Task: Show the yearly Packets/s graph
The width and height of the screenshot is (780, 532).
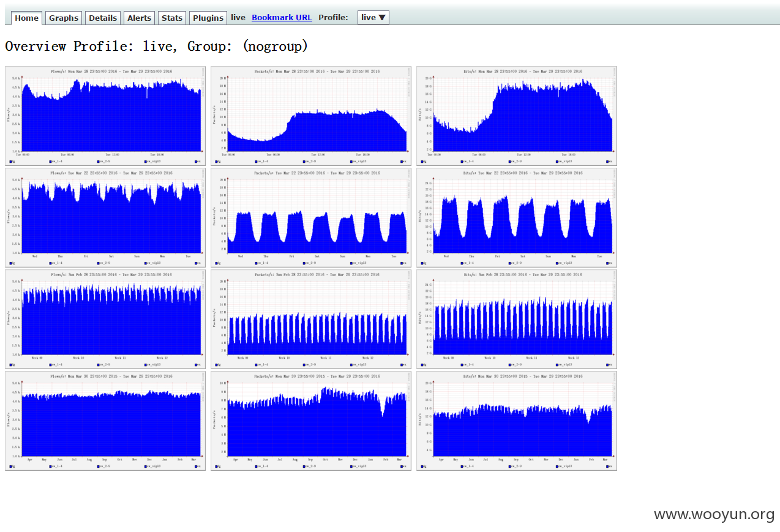Action: (x=311, y=421)
